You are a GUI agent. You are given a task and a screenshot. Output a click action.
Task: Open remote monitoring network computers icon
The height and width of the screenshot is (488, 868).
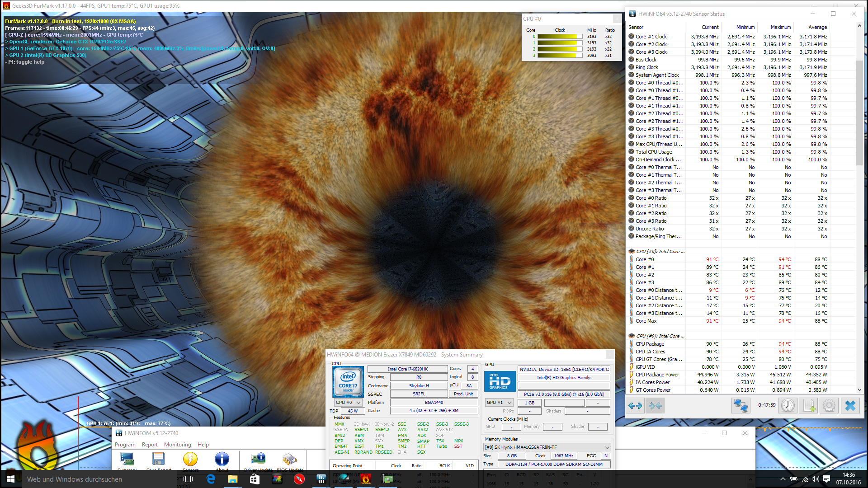(x=741, y=405)
